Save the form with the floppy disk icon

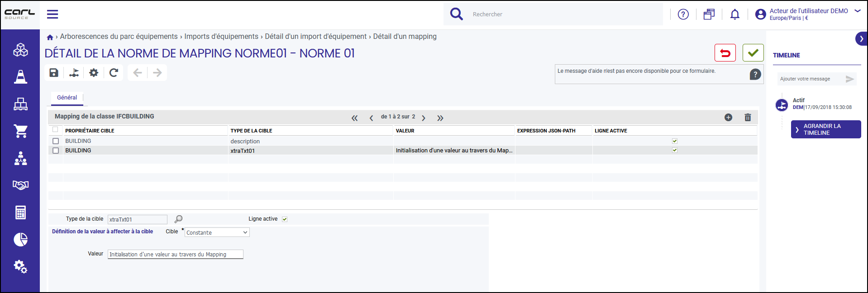tap(54, 72)
